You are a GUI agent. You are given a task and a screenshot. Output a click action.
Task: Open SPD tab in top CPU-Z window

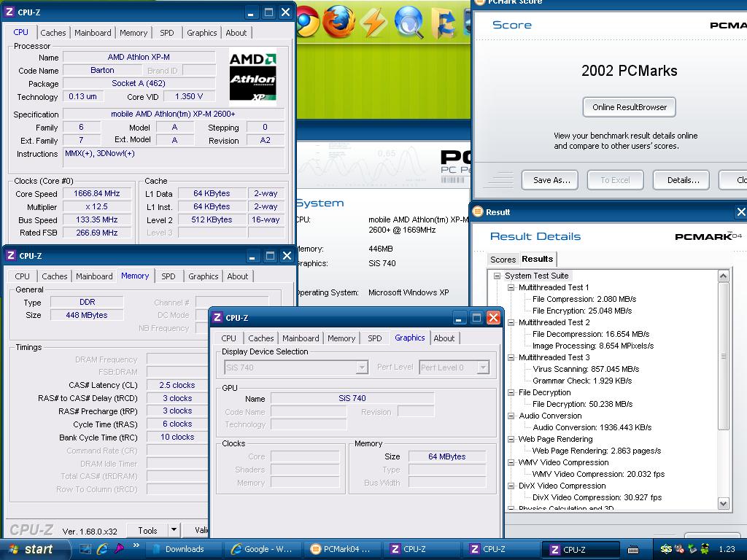(167, 33)
